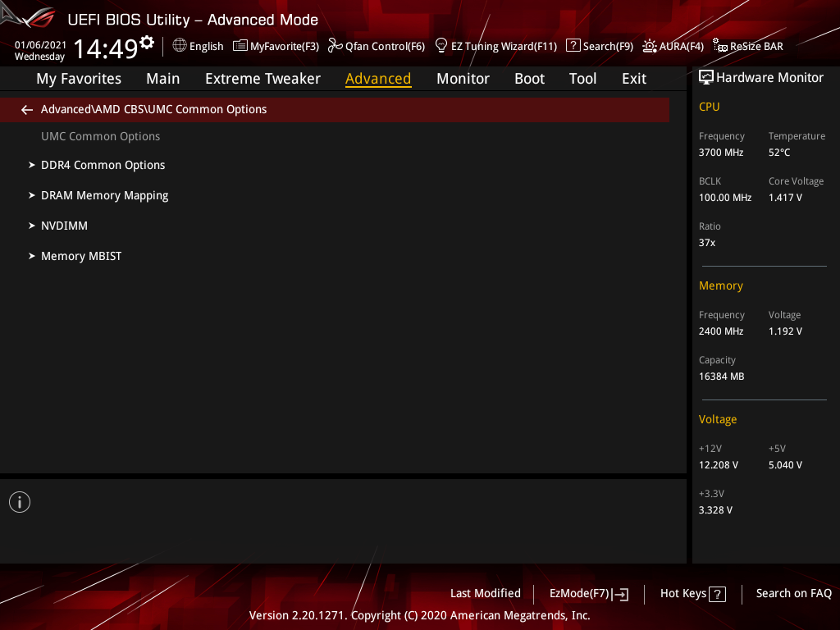Click the 3.328 V reading
Screen dimensions: 840x630
(715, 510)
